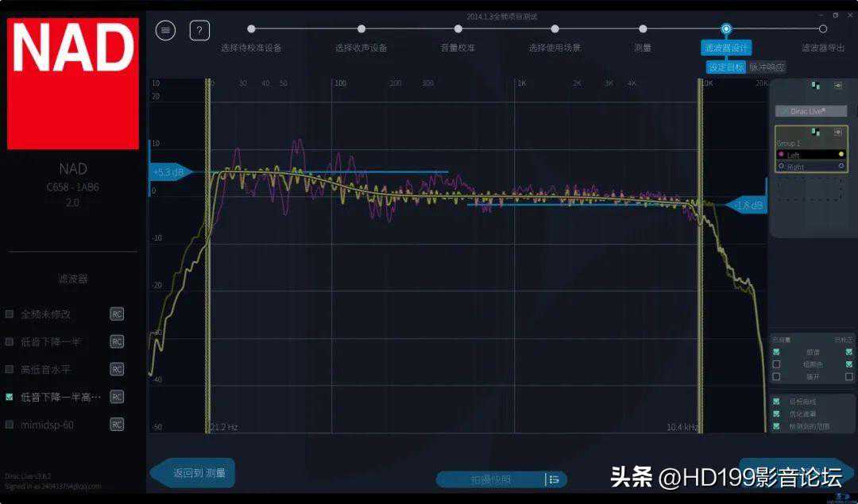Viewport: 858px width, 504px height.
Task: Click the eye icon in Group 1 box
Action: (837, 132)
